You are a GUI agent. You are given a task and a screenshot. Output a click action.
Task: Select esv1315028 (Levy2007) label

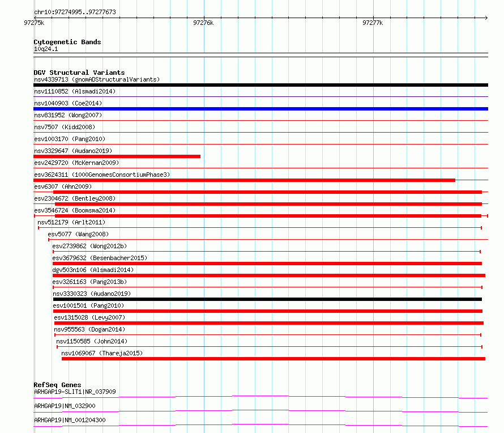point(89,317)
